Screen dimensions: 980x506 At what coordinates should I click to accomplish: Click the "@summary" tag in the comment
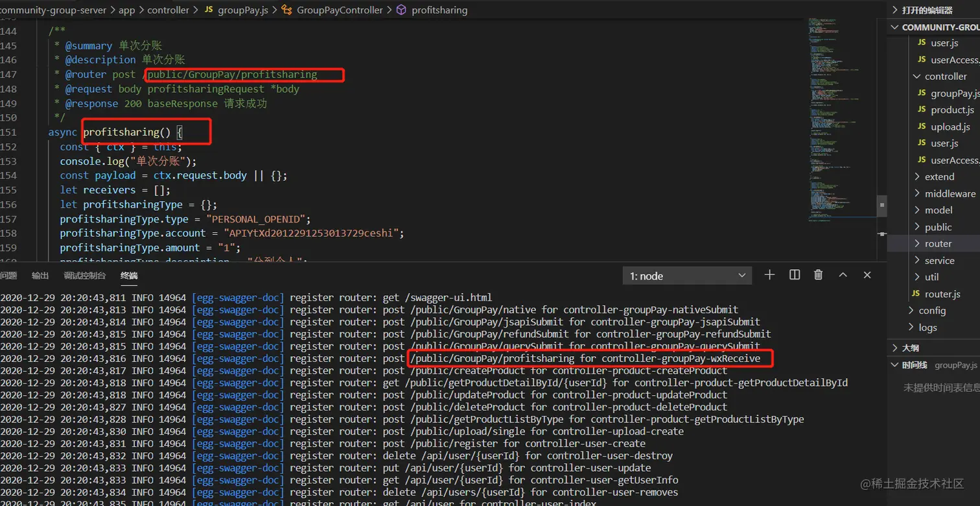click(89, 46)
